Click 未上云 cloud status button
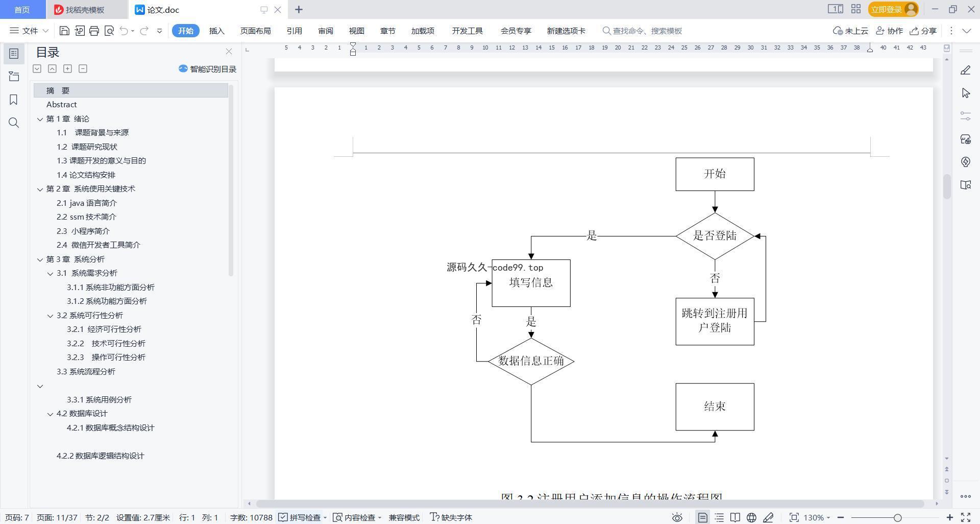Viewport: 980px width, 524px height. [x=850, y=31]
